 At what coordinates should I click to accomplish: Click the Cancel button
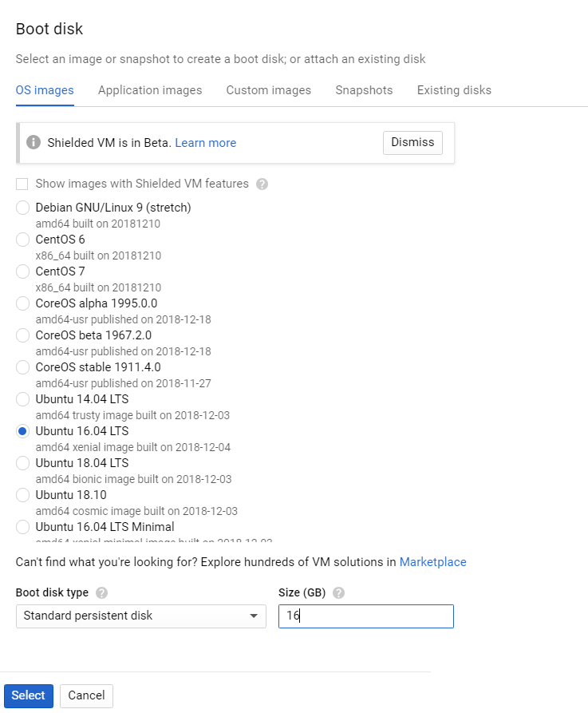[x=86, y=695]
